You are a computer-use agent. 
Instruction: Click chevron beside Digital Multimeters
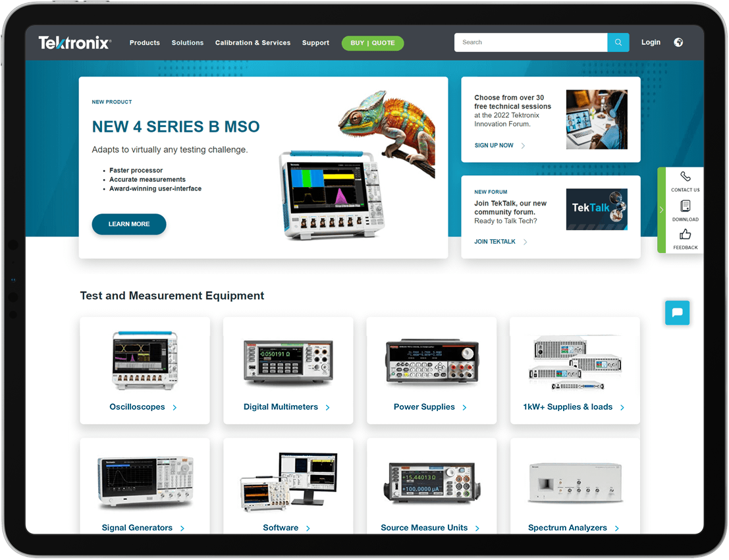[328, 407]
